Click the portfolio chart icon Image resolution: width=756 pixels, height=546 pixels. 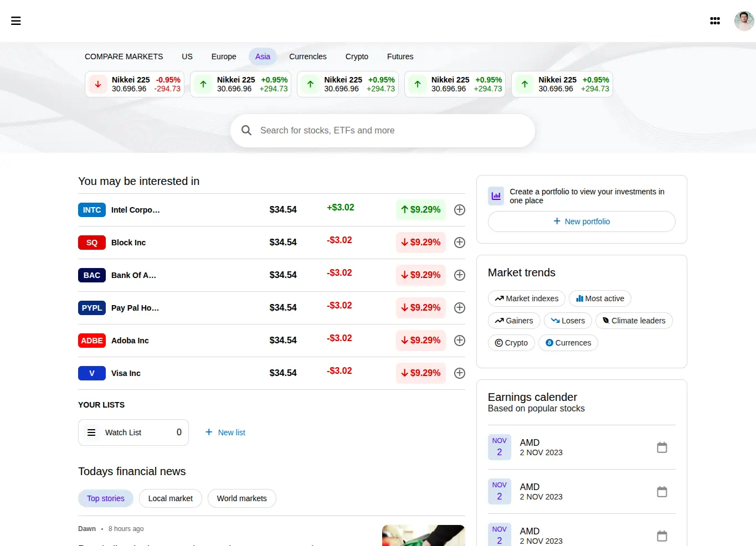point(495,195)
